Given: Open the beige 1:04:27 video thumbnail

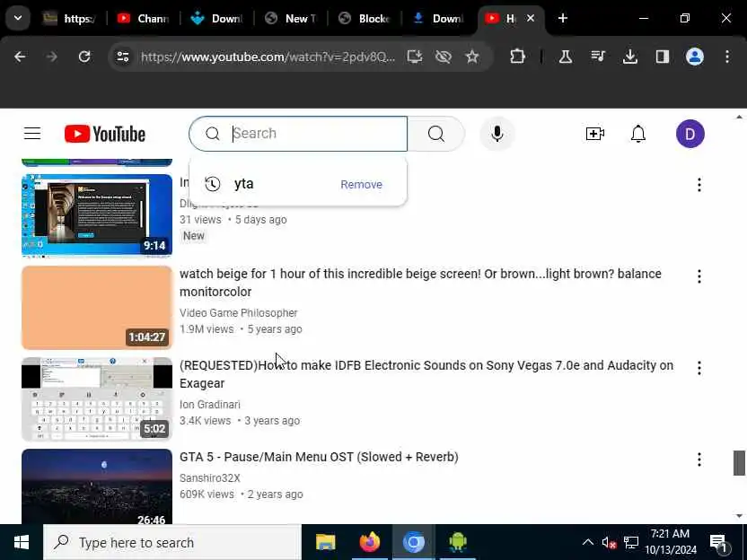Looking at the screenshot, I should [97, 308].
